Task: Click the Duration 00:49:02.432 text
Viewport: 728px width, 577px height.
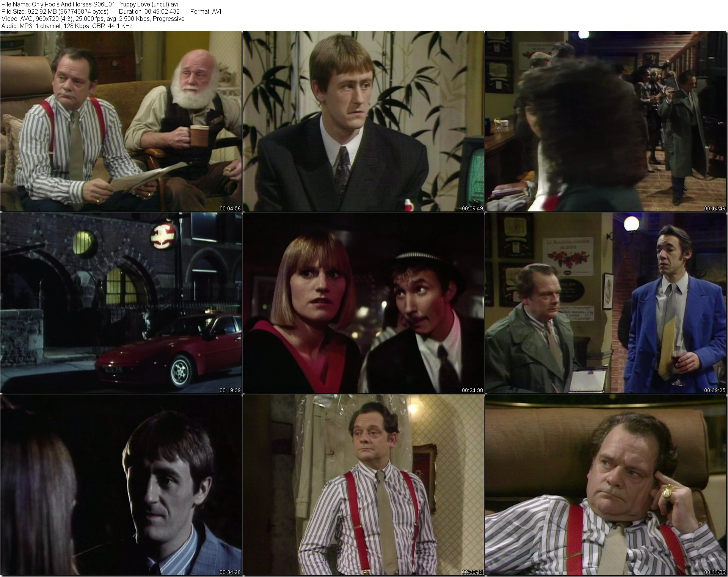Action: click(x=149, y=11)
